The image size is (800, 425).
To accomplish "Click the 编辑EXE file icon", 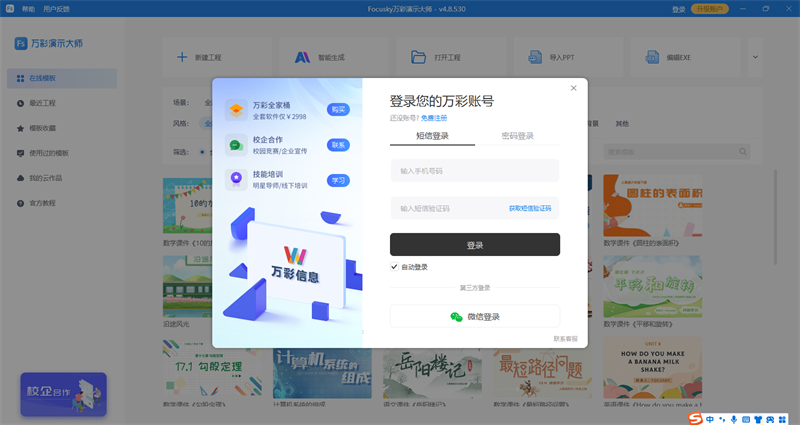I will pyautogui.click(x=652, y=57).
